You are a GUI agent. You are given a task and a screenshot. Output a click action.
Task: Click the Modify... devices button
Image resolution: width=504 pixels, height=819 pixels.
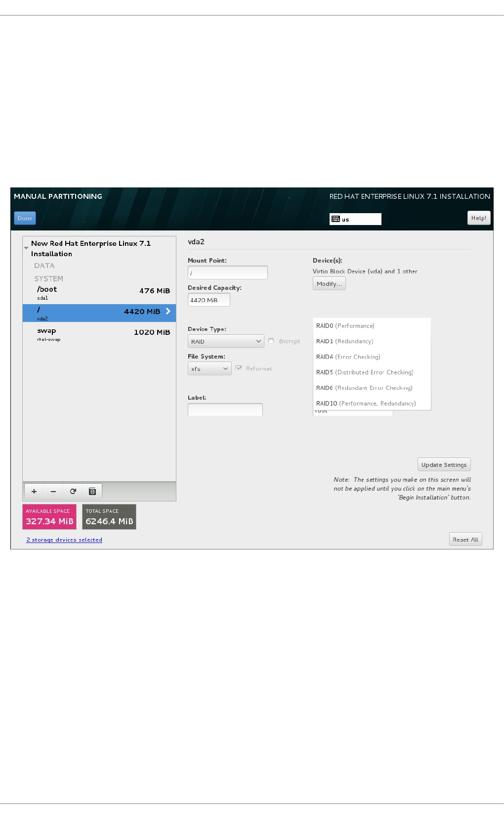tap(329, 283)
